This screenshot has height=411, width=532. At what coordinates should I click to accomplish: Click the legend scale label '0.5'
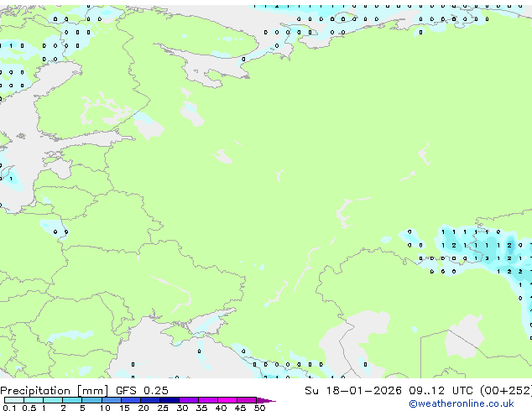(29, 408)
